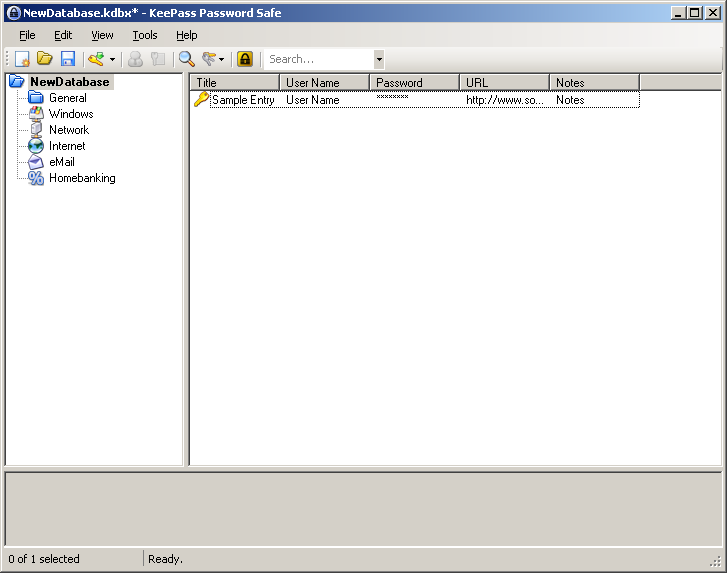Screen dimensions: 727x573
Task: Click the New Database toolbar icon
Action: [22, 59]
